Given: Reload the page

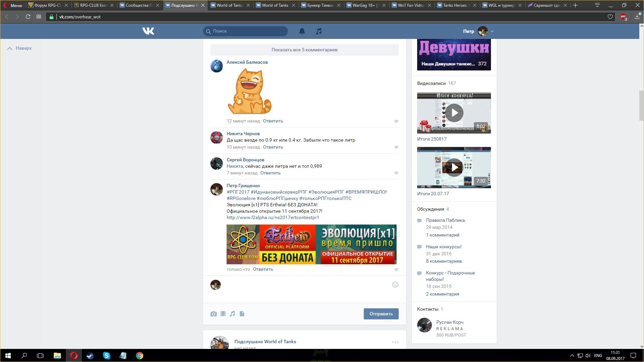Looking at the screenshot, I should 28,17.
